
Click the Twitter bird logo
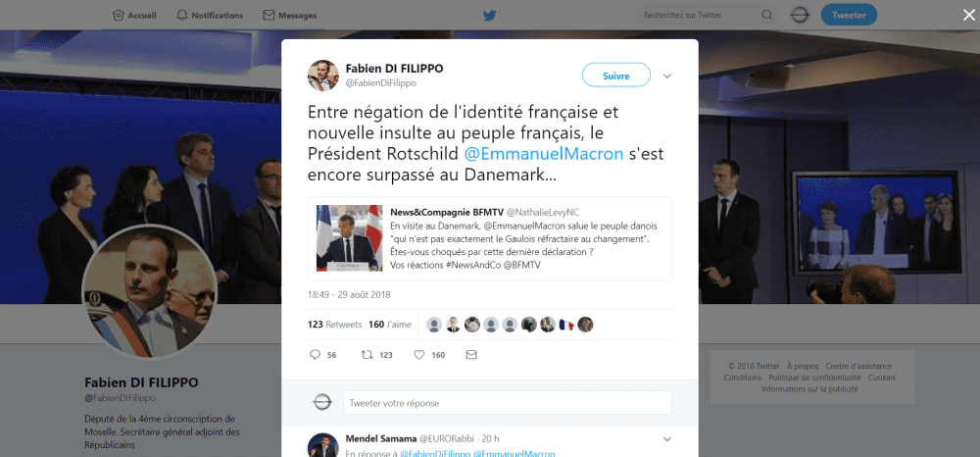pos(489,15)
